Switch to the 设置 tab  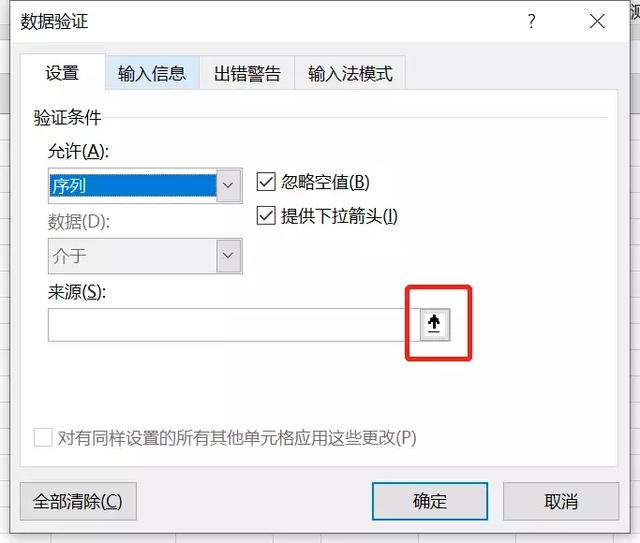point(62,73)
